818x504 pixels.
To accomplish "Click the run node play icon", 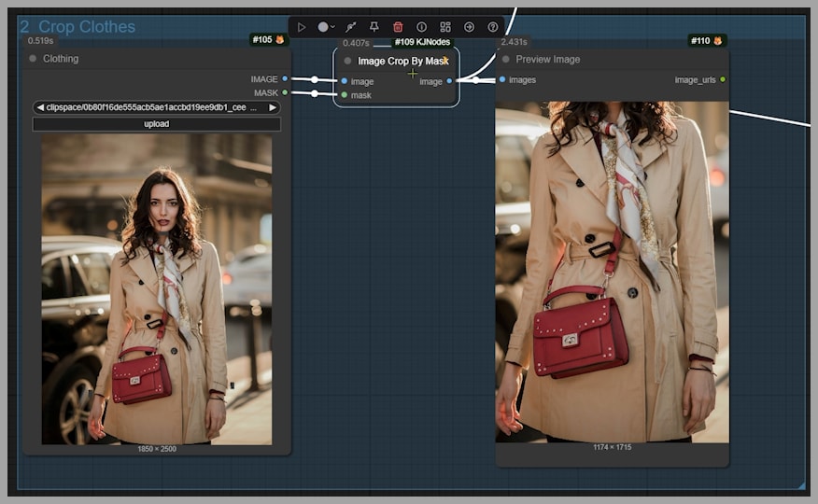I will (302, 27).
